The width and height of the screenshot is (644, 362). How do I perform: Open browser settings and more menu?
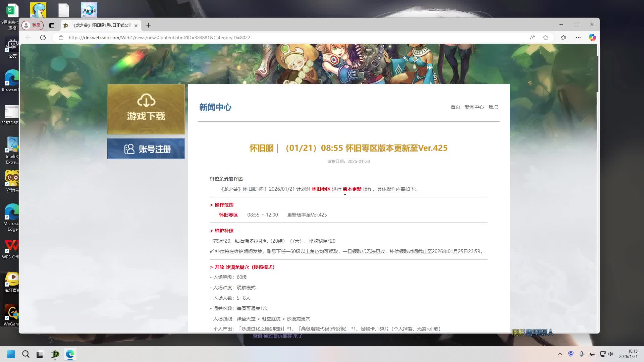[578, 38]
